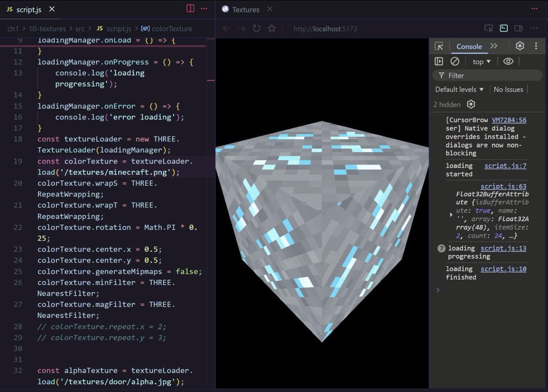Open the DevTools settings gear
This screenshot has height=392, width=548.
[x=520, y=46]
